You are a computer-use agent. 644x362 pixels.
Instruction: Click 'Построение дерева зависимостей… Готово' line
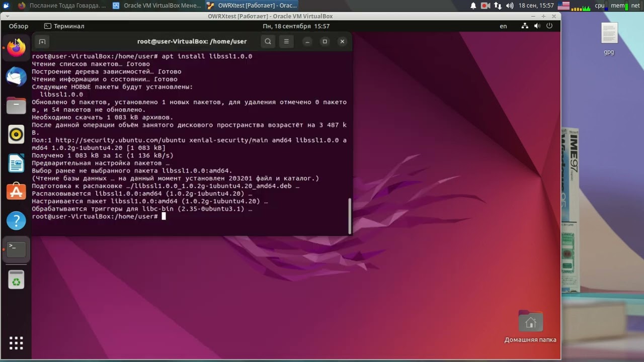[106, 71]
